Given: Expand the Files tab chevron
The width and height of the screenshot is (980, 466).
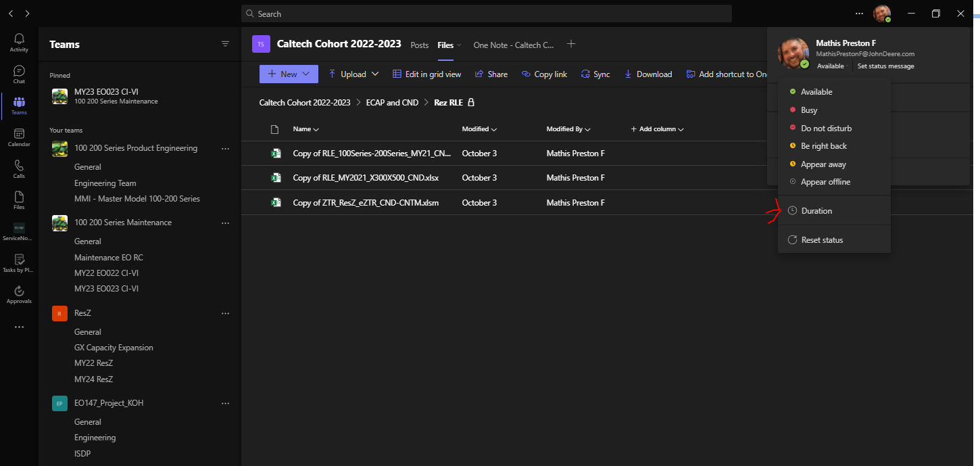Looking at the screenshot, I should (460, 45).
